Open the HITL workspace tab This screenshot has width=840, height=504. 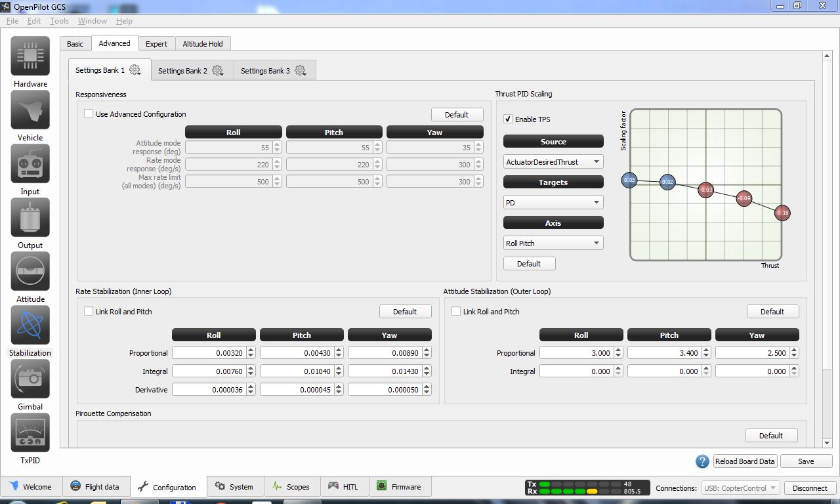point(344,487)
